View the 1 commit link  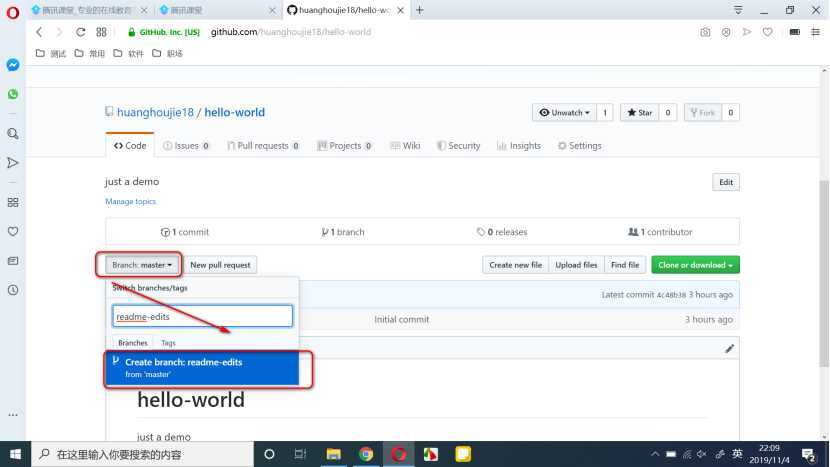tap(185, 232)
